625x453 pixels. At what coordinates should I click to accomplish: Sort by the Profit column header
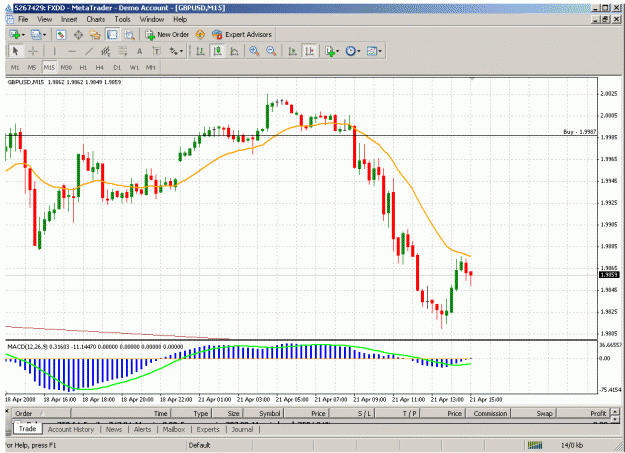pyautogui.click(x=583, y=414)
